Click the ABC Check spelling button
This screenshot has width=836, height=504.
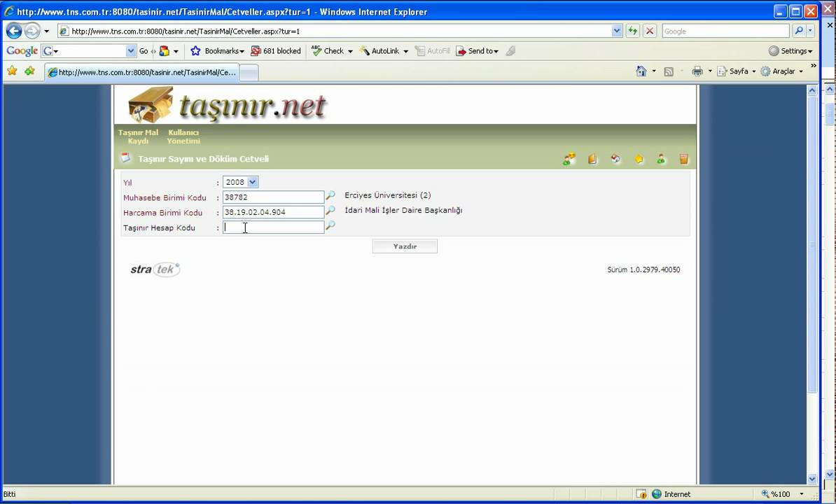tap(328, 51)
